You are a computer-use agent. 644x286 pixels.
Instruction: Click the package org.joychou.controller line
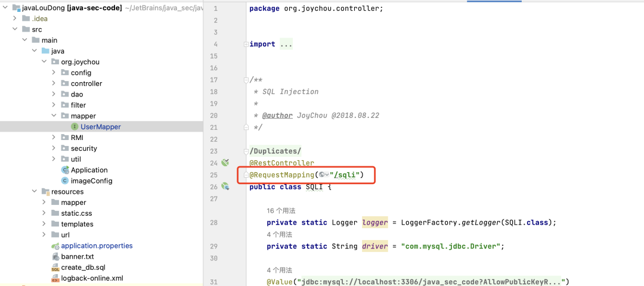pyautogui.click(x=316, y=8)
